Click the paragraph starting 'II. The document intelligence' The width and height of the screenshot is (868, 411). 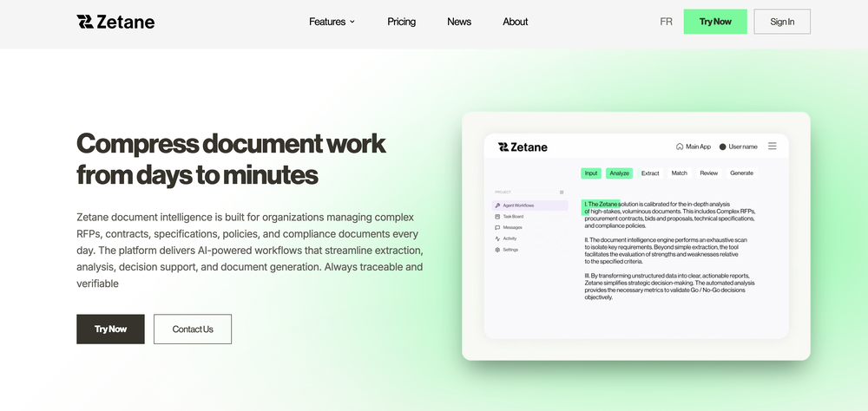coord(667,251)
